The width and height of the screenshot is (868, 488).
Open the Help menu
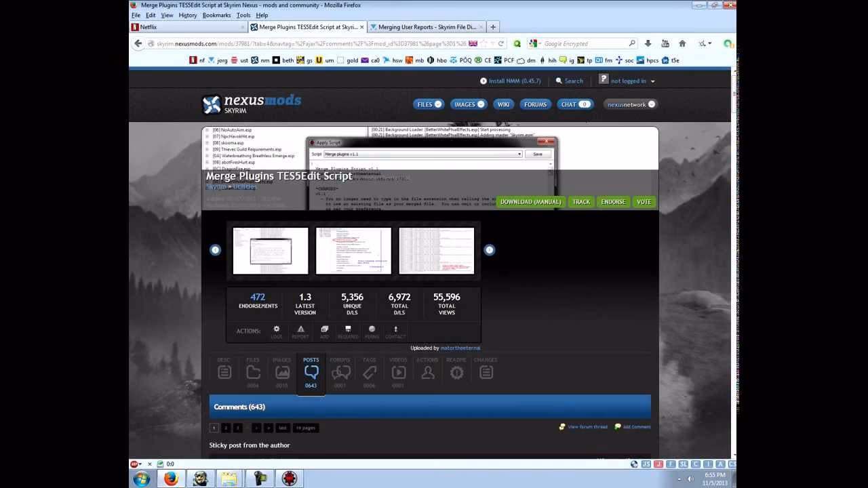(x=262, y=15)
